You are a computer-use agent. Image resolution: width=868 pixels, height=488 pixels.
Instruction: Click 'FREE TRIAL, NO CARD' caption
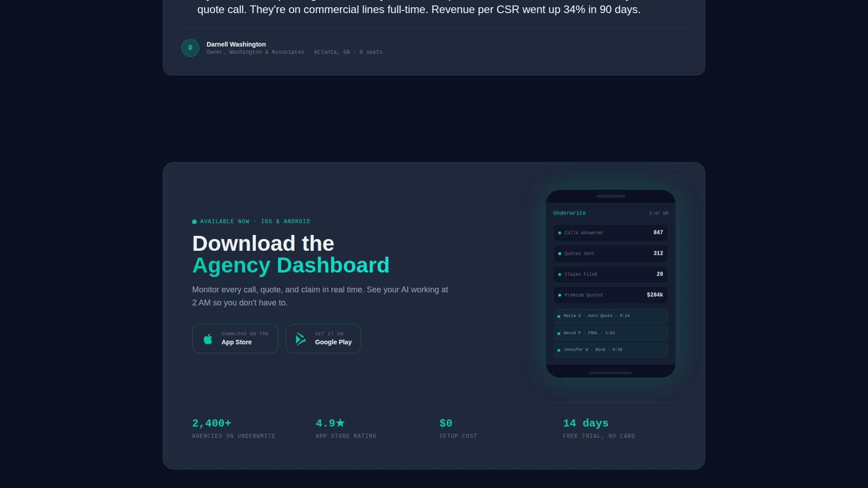pyautogui.click(x=599, y=436)
